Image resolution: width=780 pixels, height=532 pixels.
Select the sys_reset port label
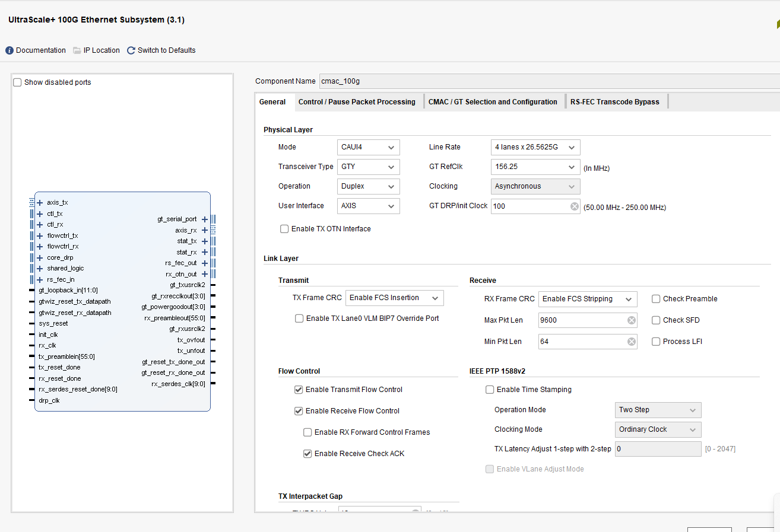point(53,324)
